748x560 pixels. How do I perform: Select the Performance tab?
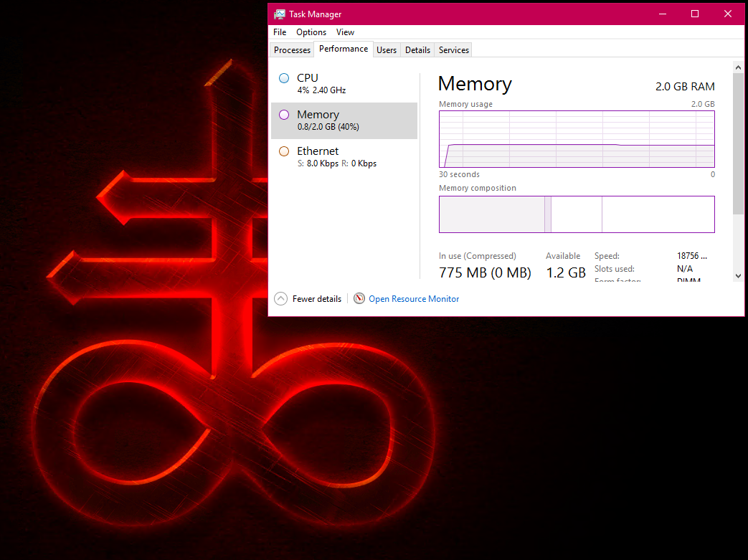click(344, 49)
